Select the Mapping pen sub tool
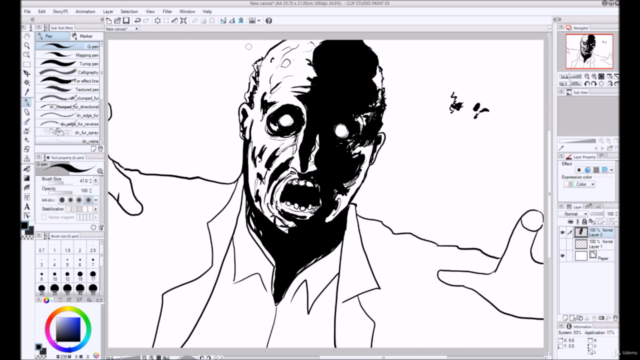The image size is (640, 360). (68, 55)
